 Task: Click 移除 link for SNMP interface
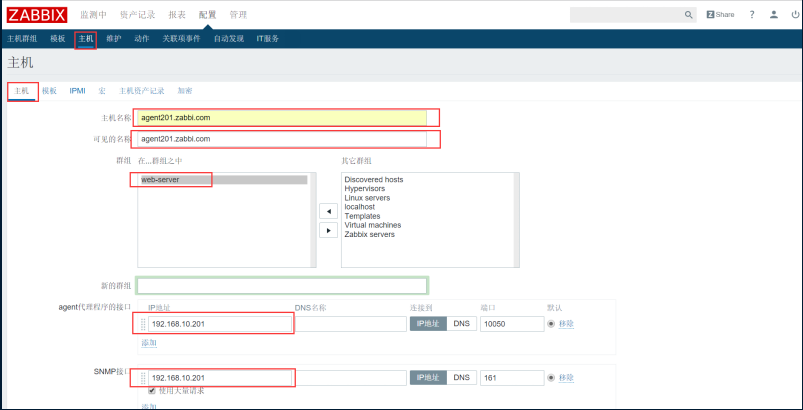[x=566, y=378]
